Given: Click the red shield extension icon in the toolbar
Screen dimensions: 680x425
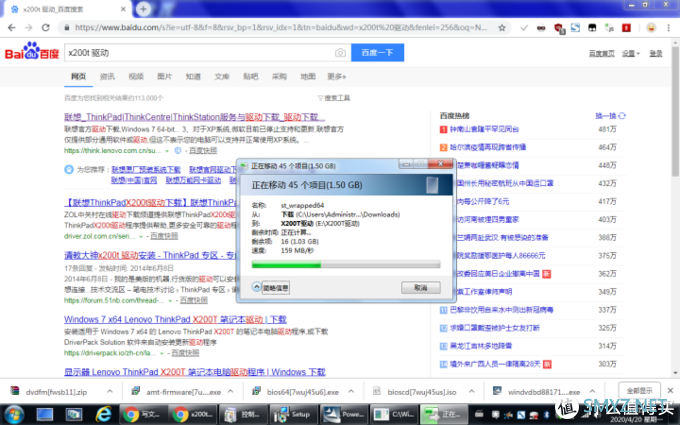Looking at the screenshot, I should click(x=559, y=28).
